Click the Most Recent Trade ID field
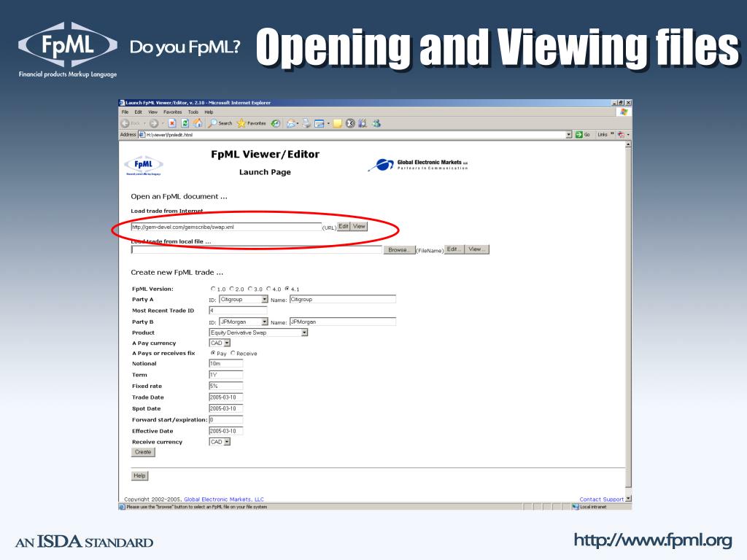 coord(238,310)
